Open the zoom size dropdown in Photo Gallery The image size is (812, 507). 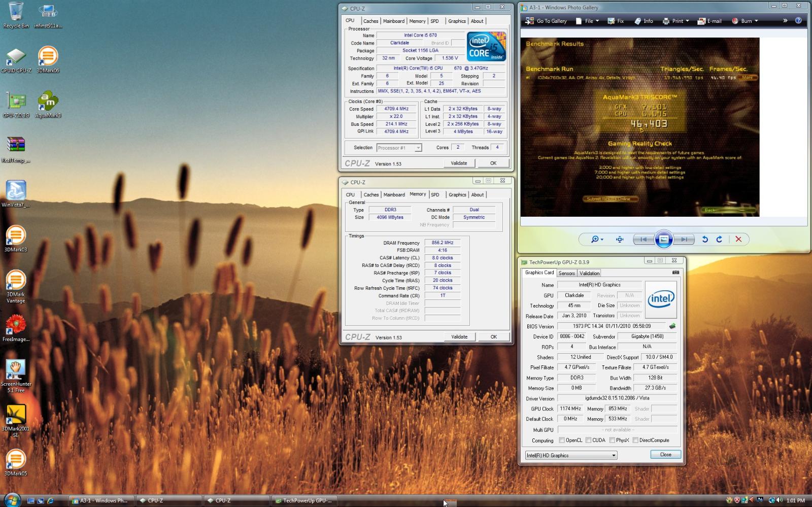coord(597,240)
